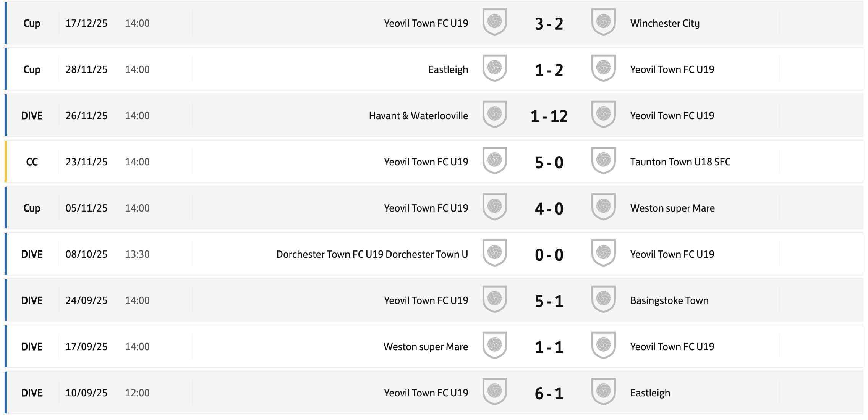Click the Cup label for the 17/12/25 fixture
Image resolution: width=868 pixels, height=420 pixels.
[x=32, y=23]
